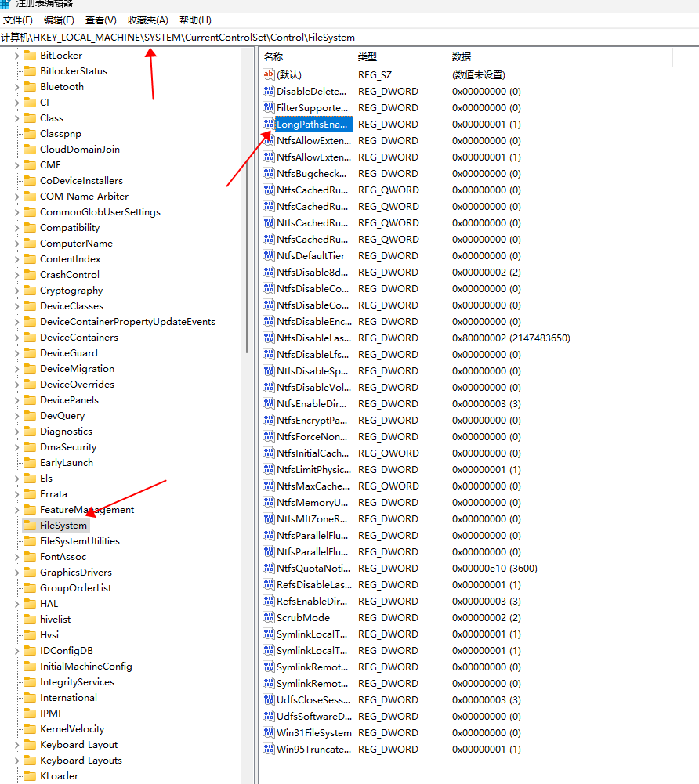
Task: Click the UdfsCloseSess... value icon
Action: coord(269,699)
